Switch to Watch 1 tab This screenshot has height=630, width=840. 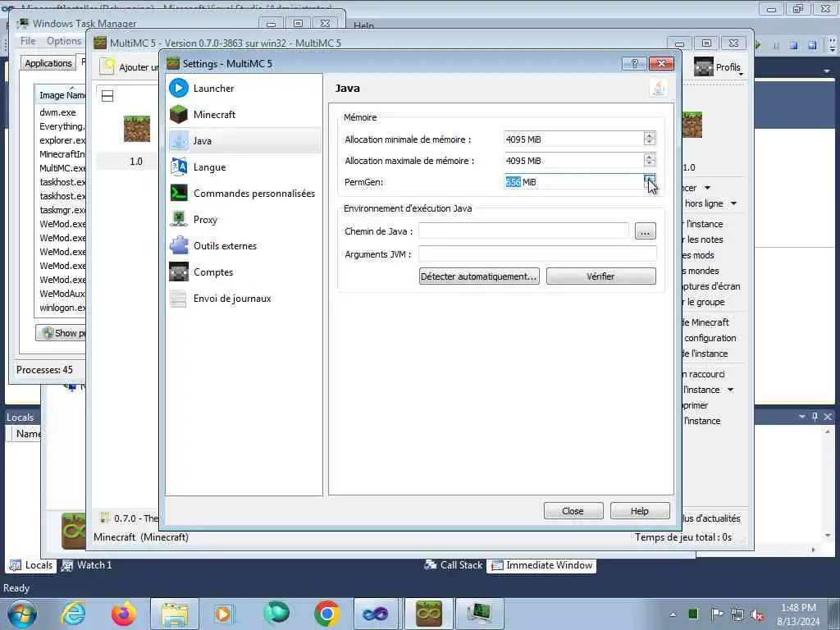(87, 565)
